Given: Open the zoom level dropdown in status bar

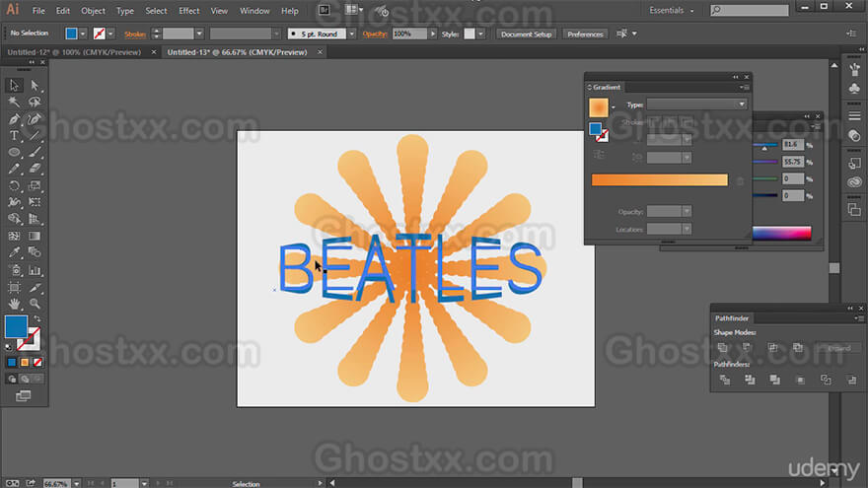Looking at the screenshot, I should (x=77, y=484).
